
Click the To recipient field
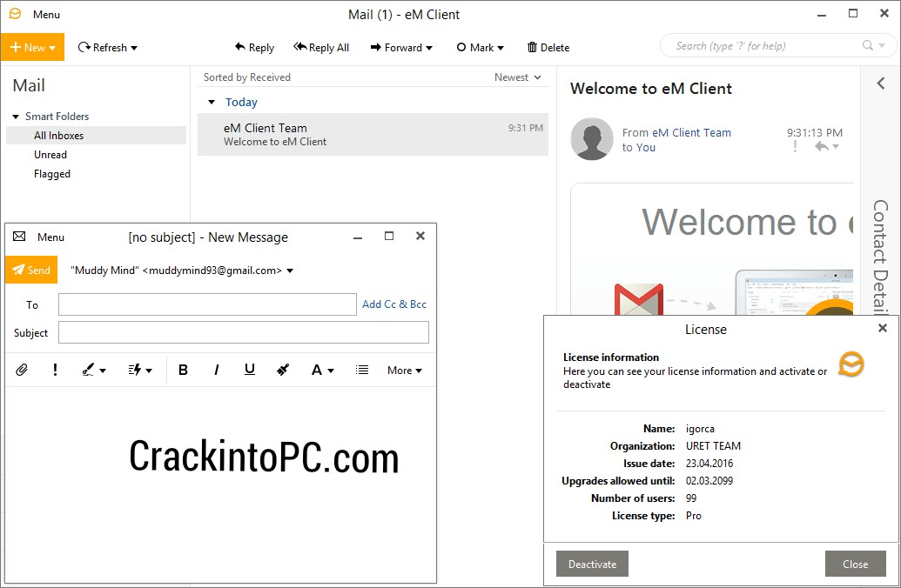[x=207, y=304]
